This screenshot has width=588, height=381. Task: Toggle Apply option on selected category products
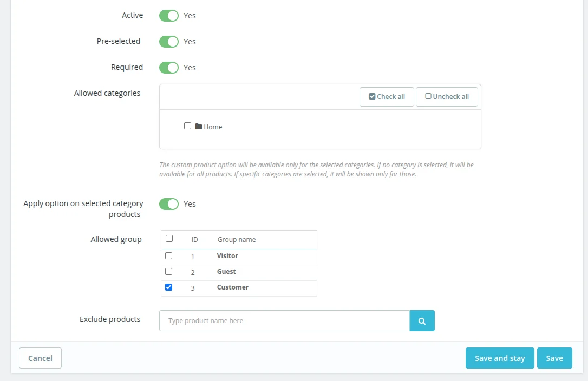169,204
